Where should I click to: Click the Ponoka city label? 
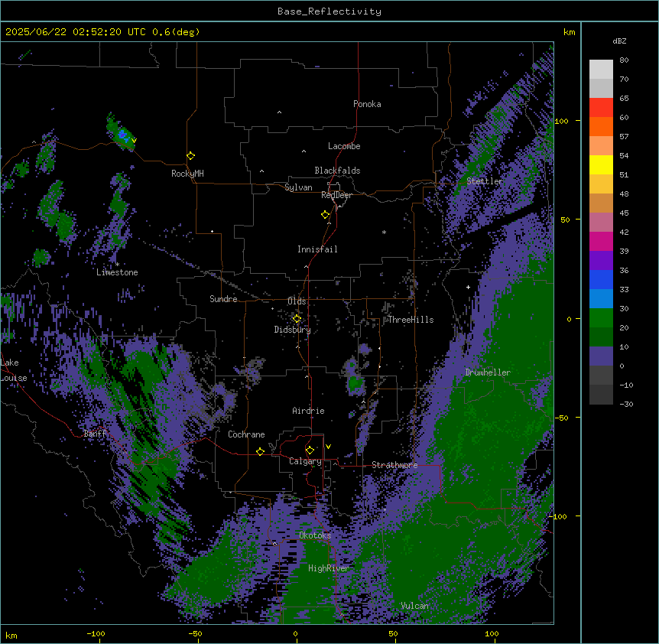(367, 104)
